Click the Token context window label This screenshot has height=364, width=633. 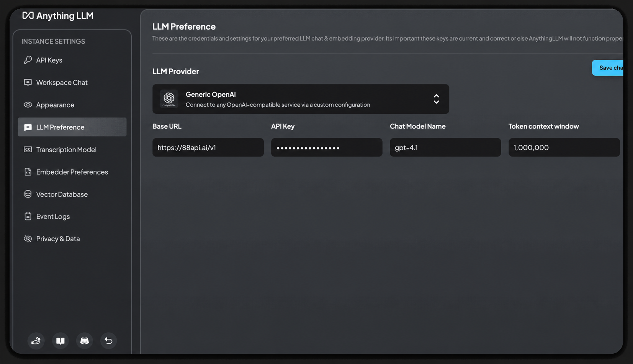coord(544,126)
